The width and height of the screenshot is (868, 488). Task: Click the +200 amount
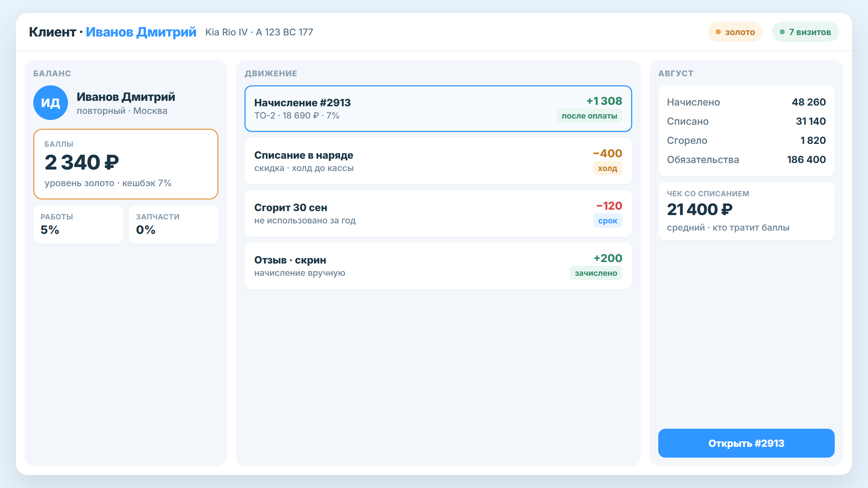coord(608,258)
